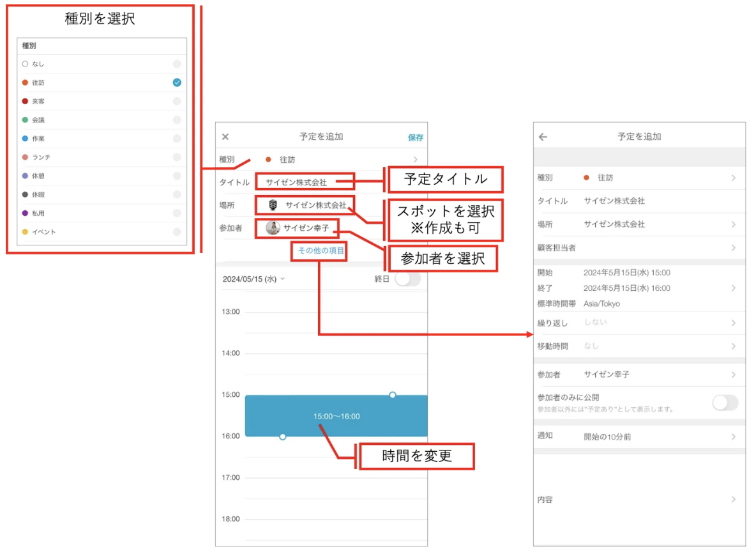Click the top handle of time block
Viewport: 756px width, 556px height.
click(393, 395)
